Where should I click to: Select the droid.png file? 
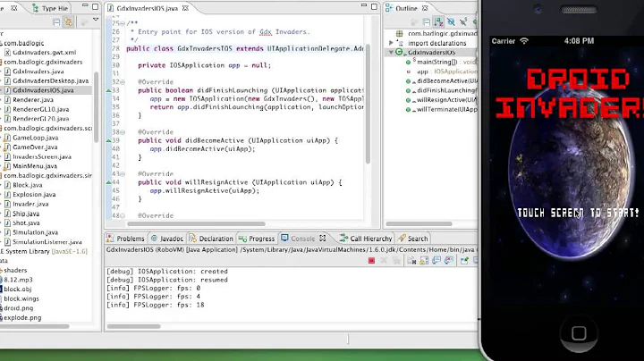click(16, 308)
